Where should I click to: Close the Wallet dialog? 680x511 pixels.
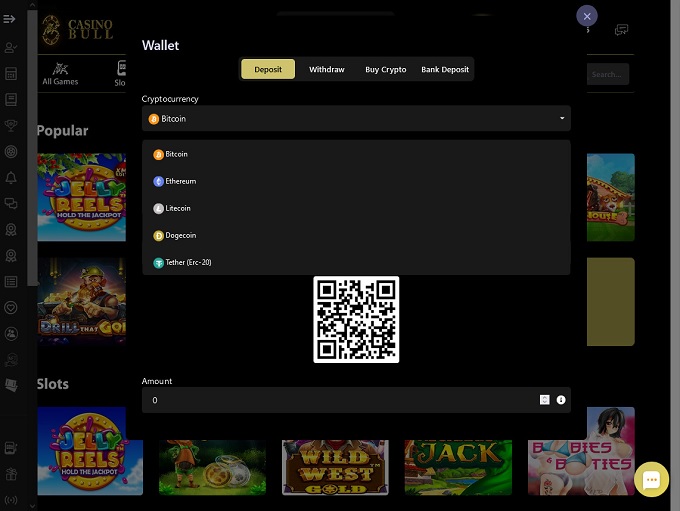587,16
